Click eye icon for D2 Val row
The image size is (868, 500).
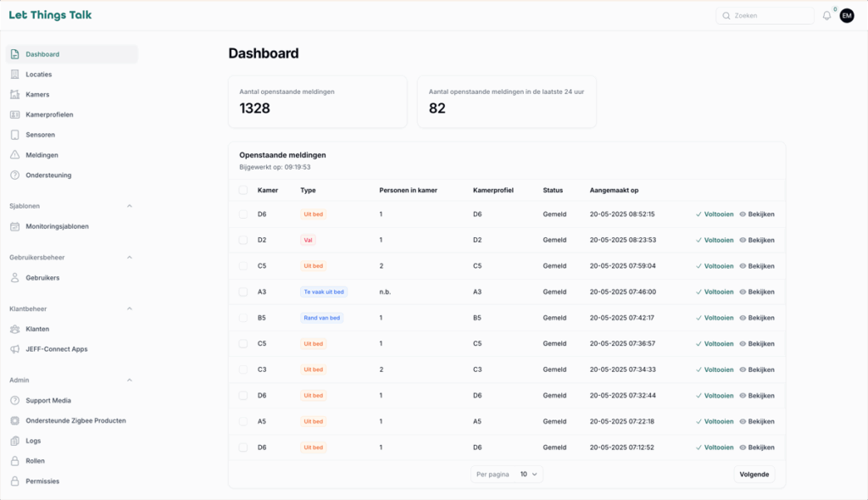743,241
